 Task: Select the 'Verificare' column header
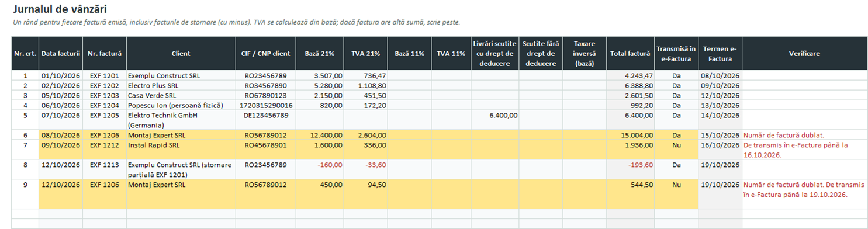point(804,53)
